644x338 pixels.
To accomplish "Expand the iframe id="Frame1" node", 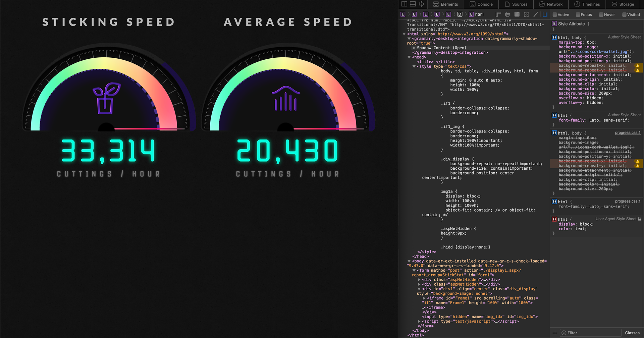I will (424, 298).
